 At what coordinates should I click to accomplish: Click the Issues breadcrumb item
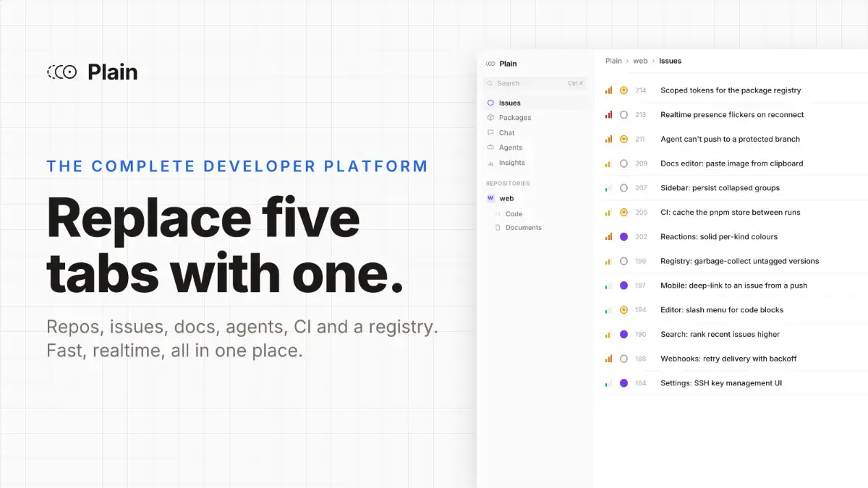coord(670,61)
